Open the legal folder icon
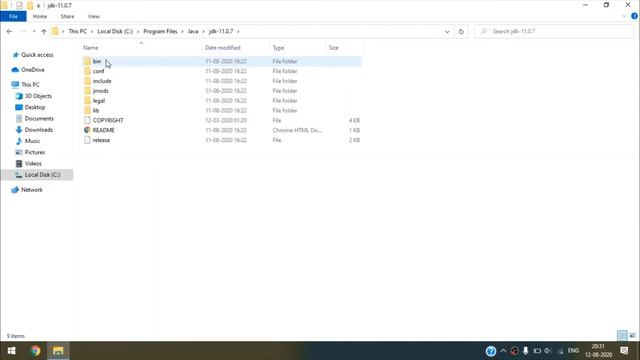This screenshot has width=640, height=360. pyautogui.click(x=87, y=100)
